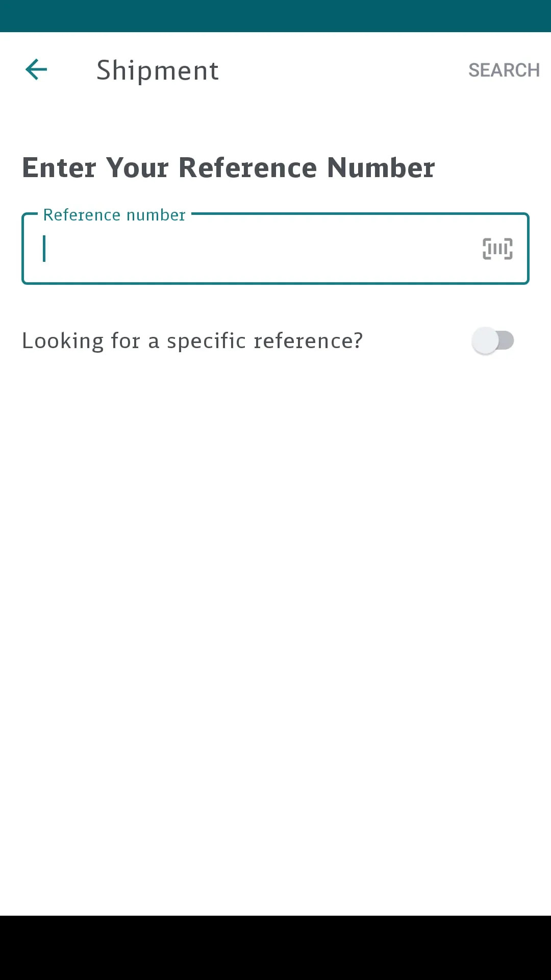Tap the back arrow icon

point(36,69)
